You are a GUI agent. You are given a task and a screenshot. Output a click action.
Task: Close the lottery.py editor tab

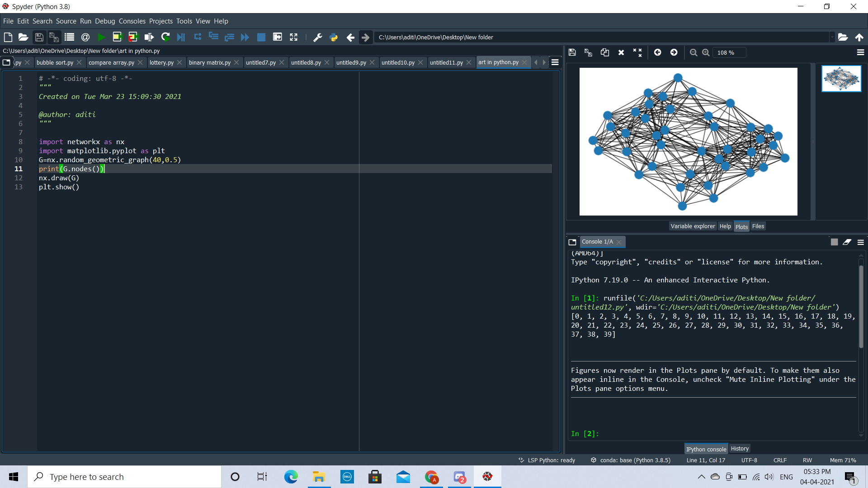179,62
